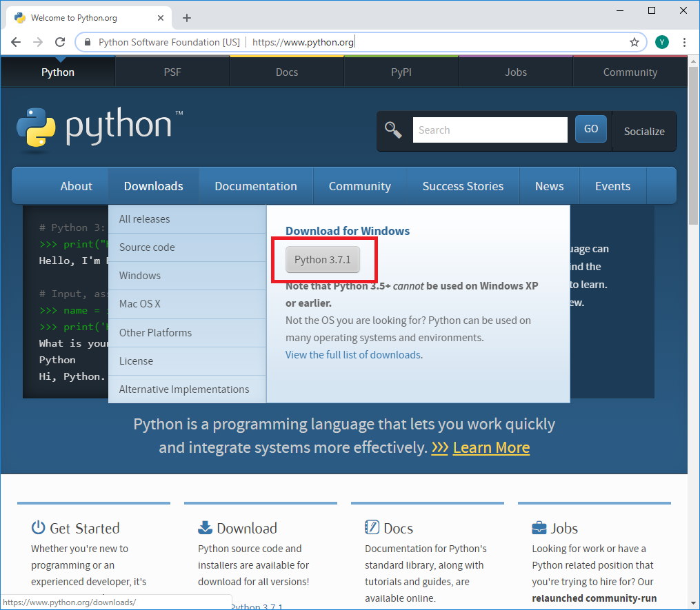Click the Download for Windows heading

348,231
